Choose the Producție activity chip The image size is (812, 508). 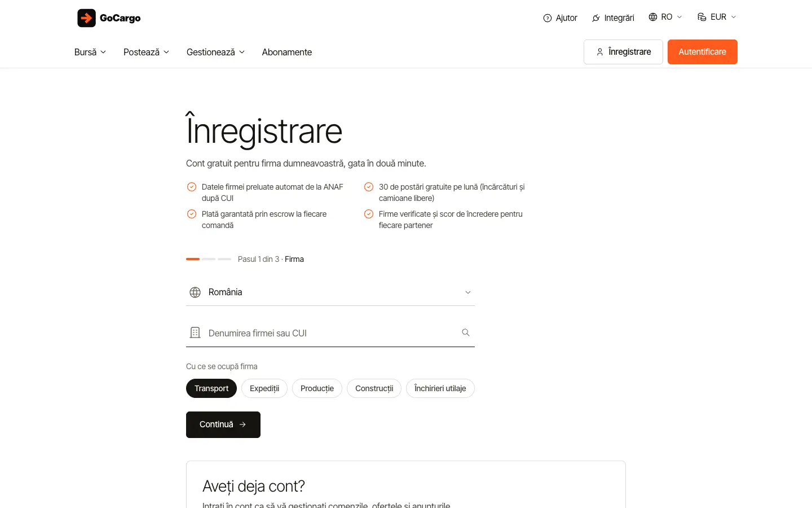point(317,388)
